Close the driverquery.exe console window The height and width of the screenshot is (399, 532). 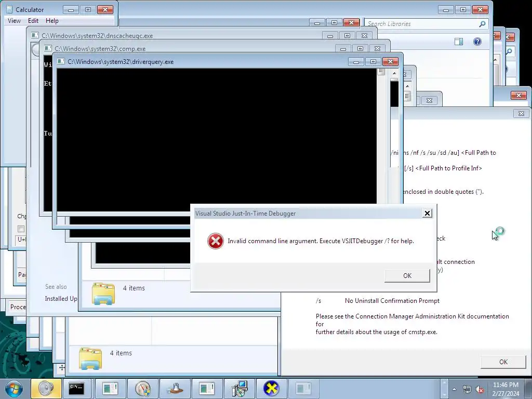tap(390, 62)
